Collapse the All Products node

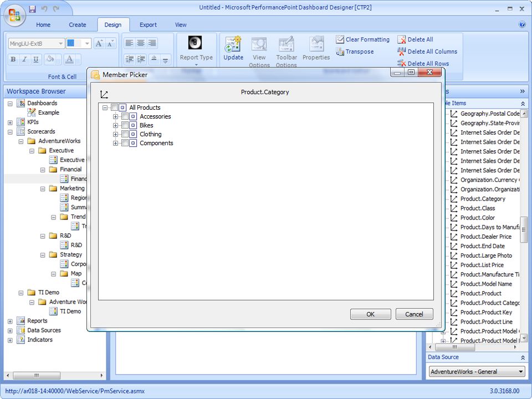click(105, 108)
